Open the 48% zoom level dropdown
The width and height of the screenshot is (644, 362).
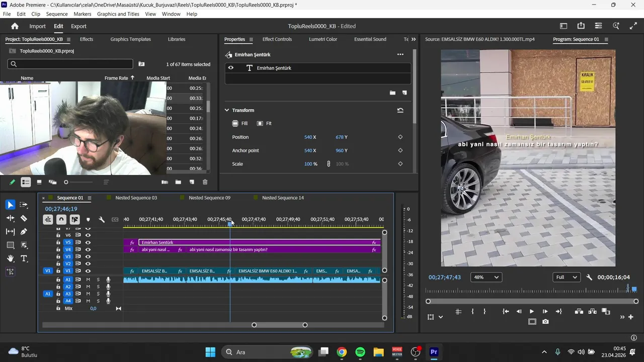point(486,277)
